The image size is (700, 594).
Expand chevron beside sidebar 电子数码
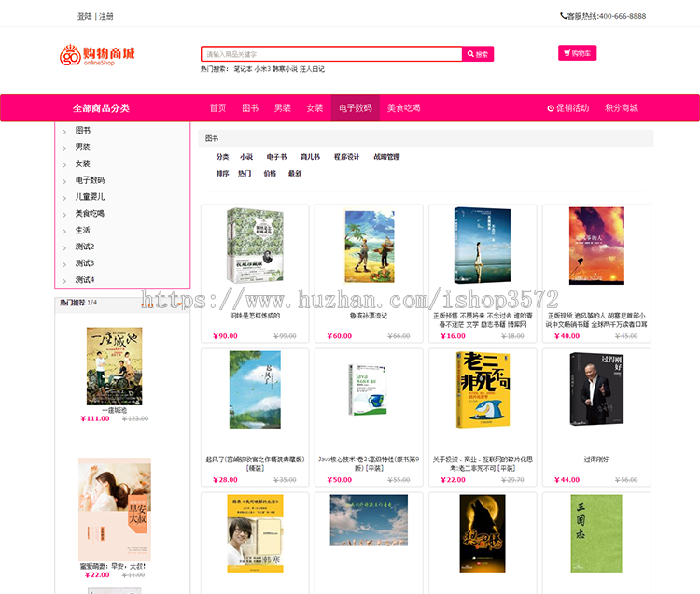64,181
